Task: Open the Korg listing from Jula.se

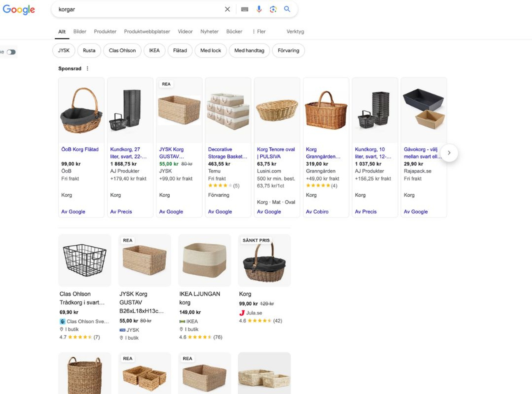Action: click(x=245, y=294)
